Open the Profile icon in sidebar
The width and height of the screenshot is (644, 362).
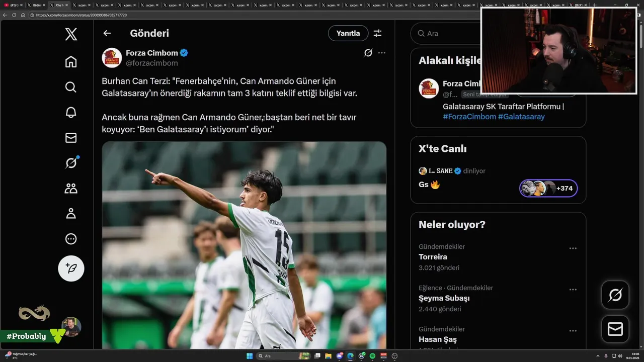71,214
